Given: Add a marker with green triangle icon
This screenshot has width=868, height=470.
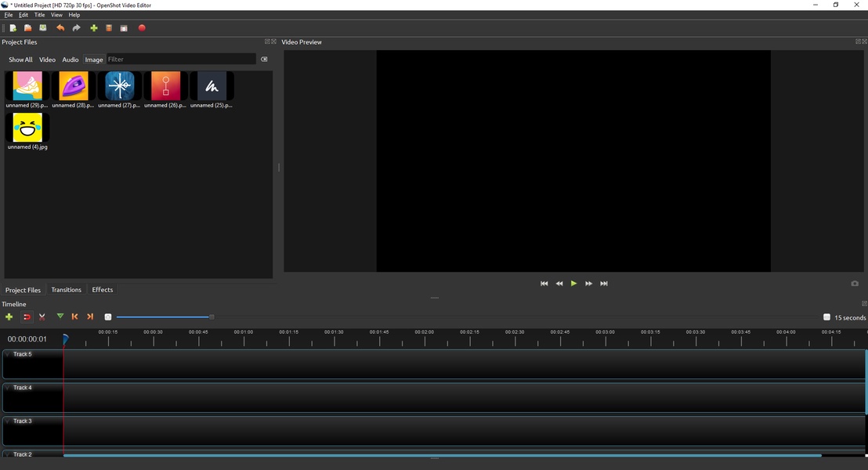Looking at the screenshot, I should (x=60, y=316).
